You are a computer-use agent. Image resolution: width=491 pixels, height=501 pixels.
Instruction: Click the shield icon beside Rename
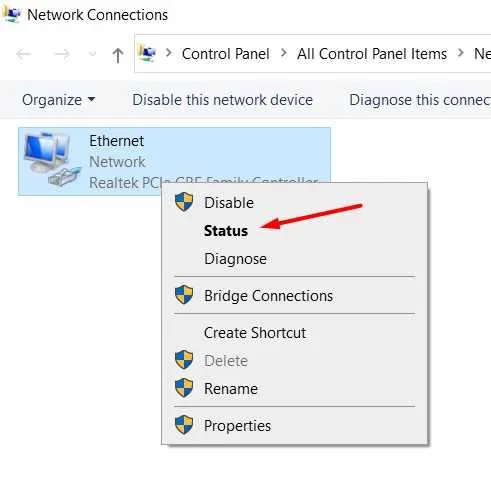(x=184, y=388)
